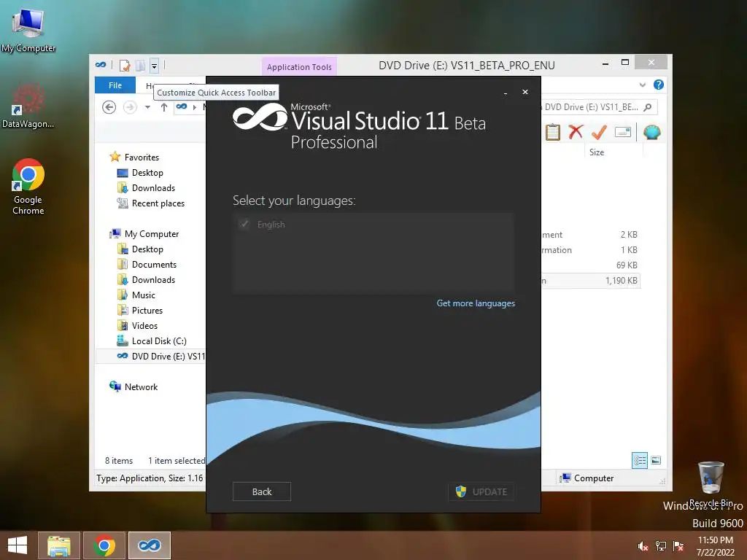
Task: Click the blue shell globe toolbar icon
Action: pos(651,132)
